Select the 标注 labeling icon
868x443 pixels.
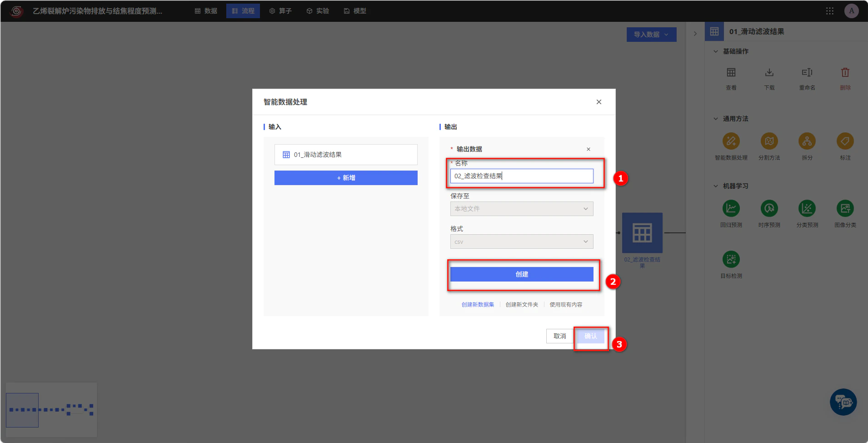(x=845, y=141)
